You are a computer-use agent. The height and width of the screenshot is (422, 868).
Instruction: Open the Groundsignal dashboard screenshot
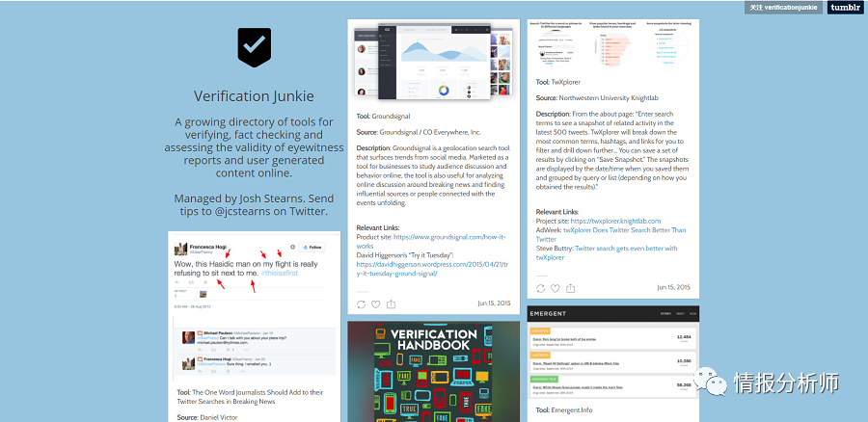(433, 62)
